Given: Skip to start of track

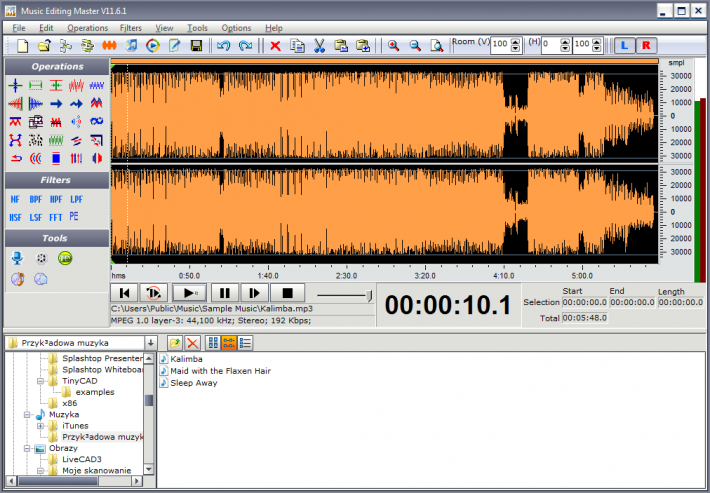Looking at the screenshot, I should [124, 293].
